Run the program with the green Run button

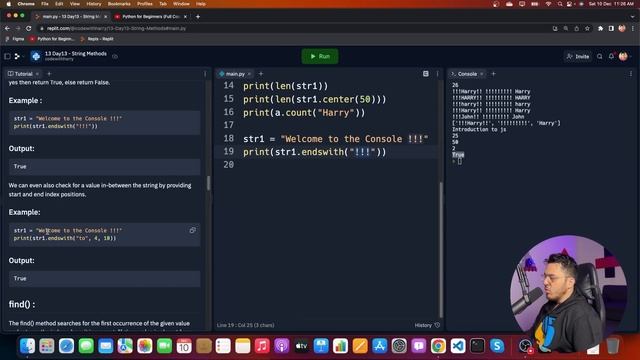point(320,56)
